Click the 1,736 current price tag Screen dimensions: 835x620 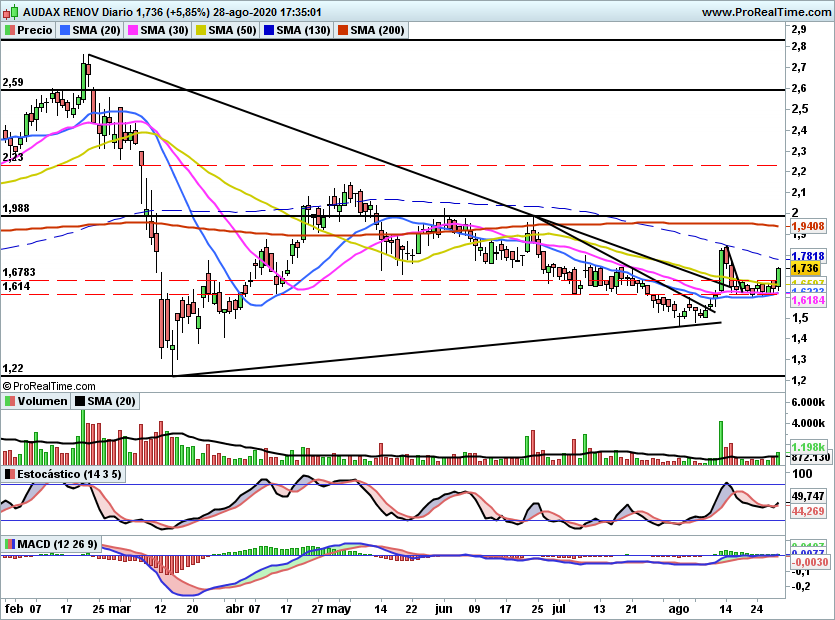point(805,268)
